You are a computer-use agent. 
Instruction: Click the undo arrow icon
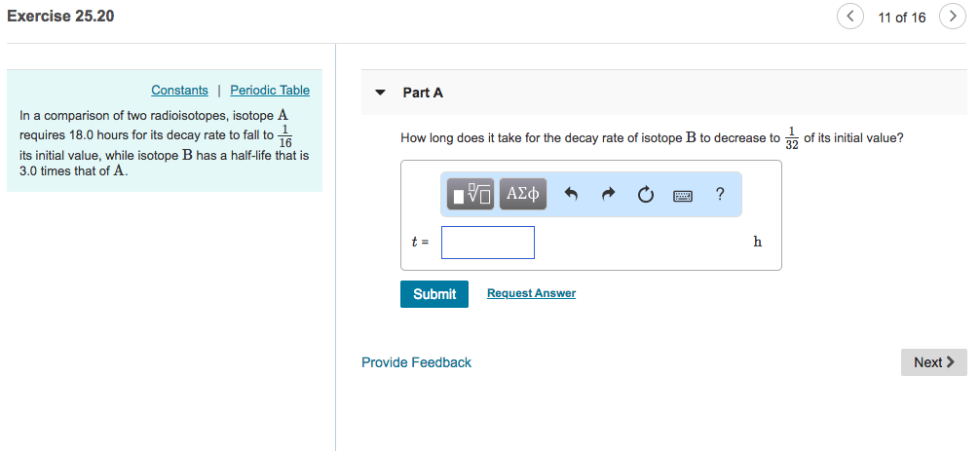[572, 195]
